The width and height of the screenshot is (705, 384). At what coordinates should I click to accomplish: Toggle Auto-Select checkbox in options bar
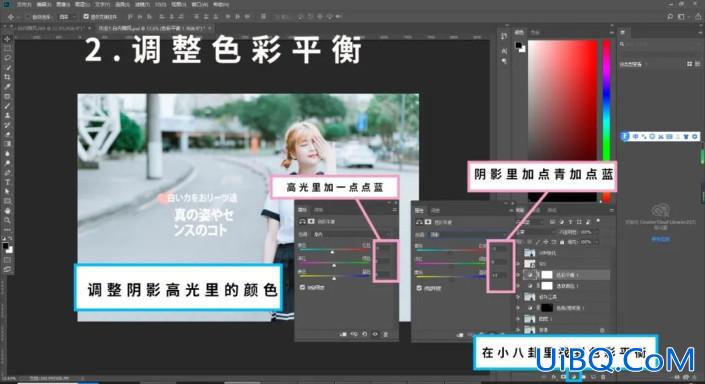pyautogui.click(x=27, y=17)
